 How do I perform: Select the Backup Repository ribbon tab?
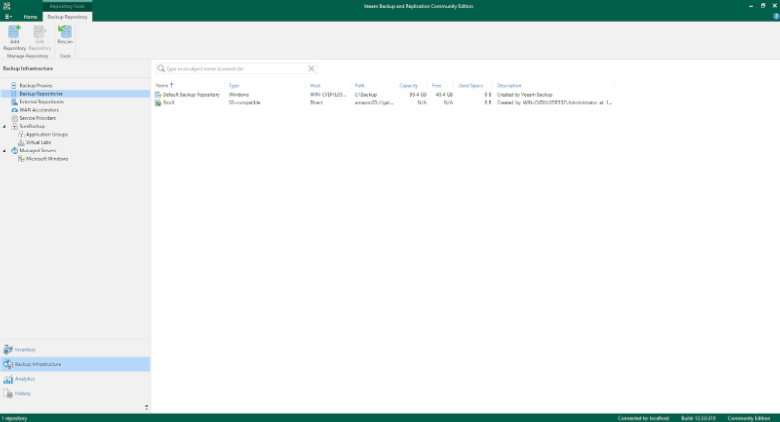click(67, 16)
